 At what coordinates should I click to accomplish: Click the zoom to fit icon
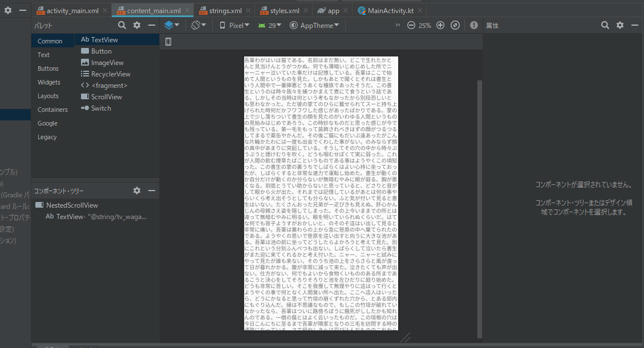click(455, 26)
